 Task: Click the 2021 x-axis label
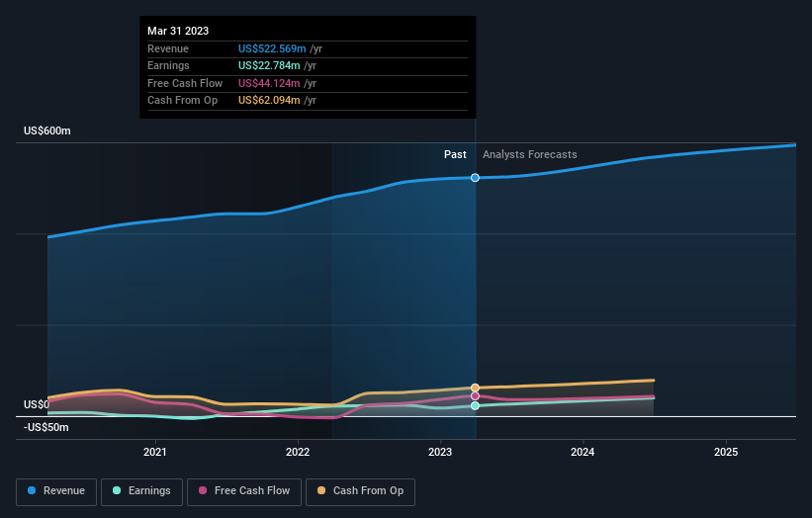pos(155,452)
